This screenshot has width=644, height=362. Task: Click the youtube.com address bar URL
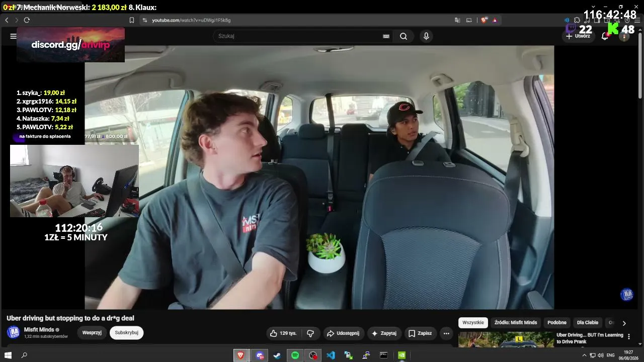coord(191,20)
